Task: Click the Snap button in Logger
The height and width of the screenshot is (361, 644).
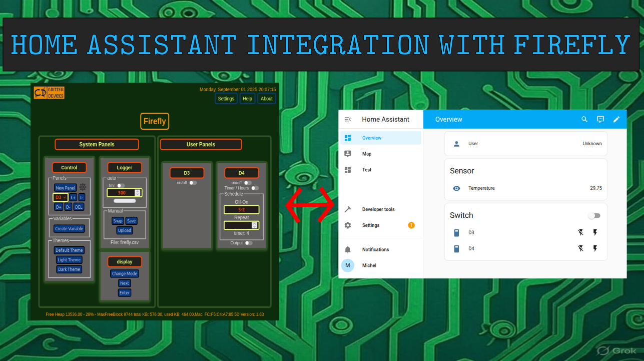Action: click(118, 221)
